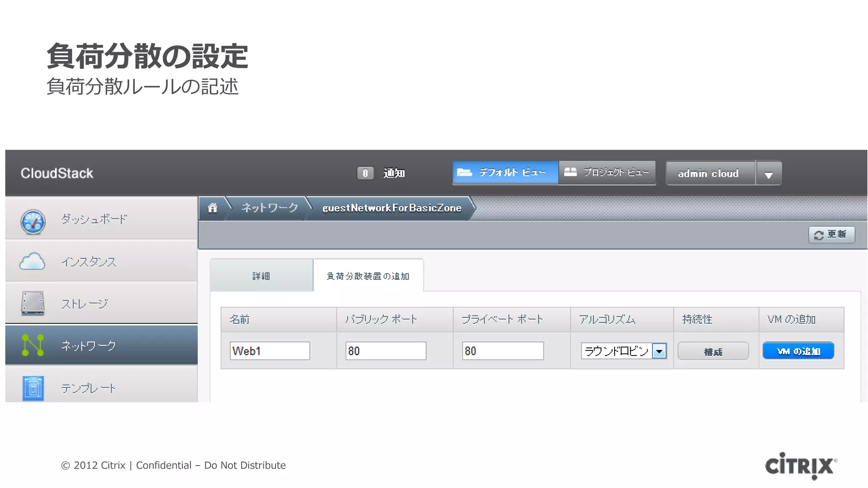868x488 pixels.
Task: Click the Network green N icon
Action: click(33, 345)
